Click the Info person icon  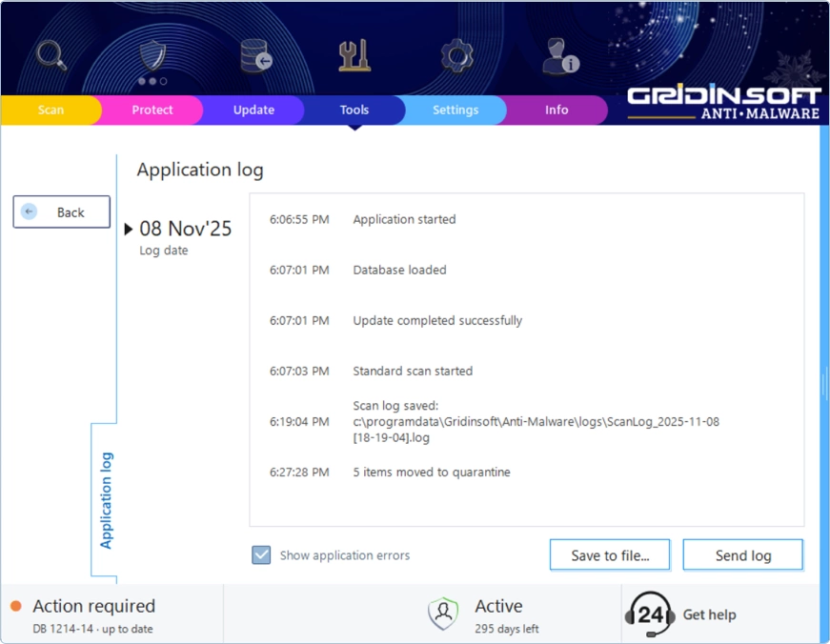click(557, 55)
